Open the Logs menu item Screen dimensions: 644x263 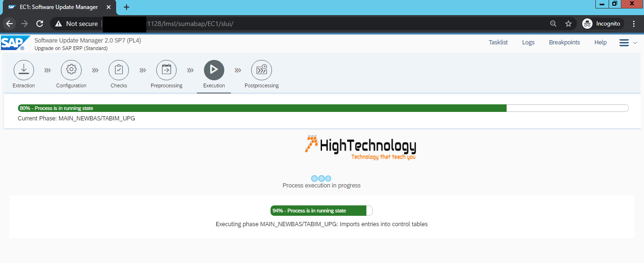[528, 42]
